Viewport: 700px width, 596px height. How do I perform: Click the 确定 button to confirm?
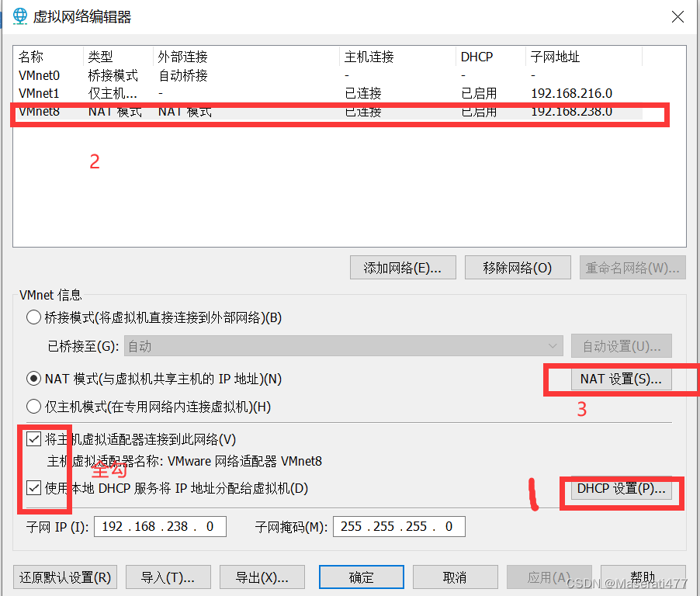(361, 577)
